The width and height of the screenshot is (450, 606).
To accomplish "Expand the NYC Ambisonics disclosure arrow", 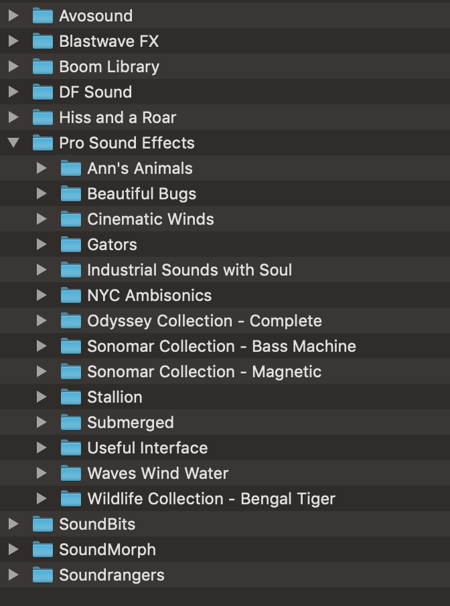I will point(42,295).
